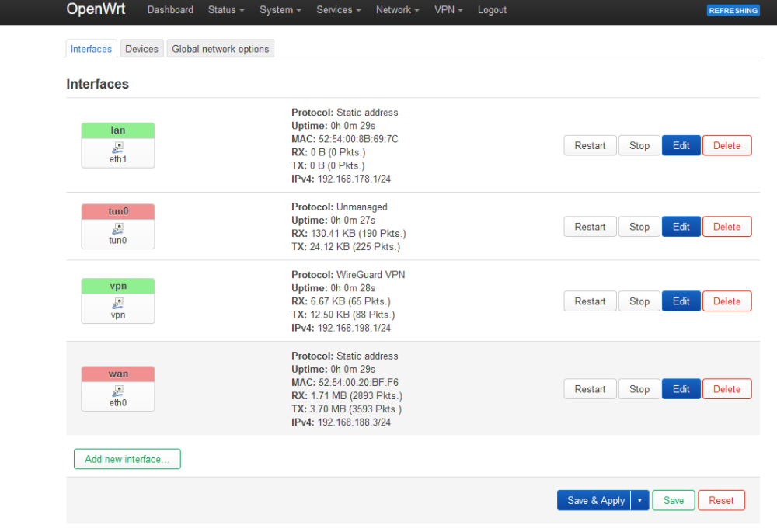Restart the lan interface
This screenshot has width=777, height=532.
[x=591, y=146]
